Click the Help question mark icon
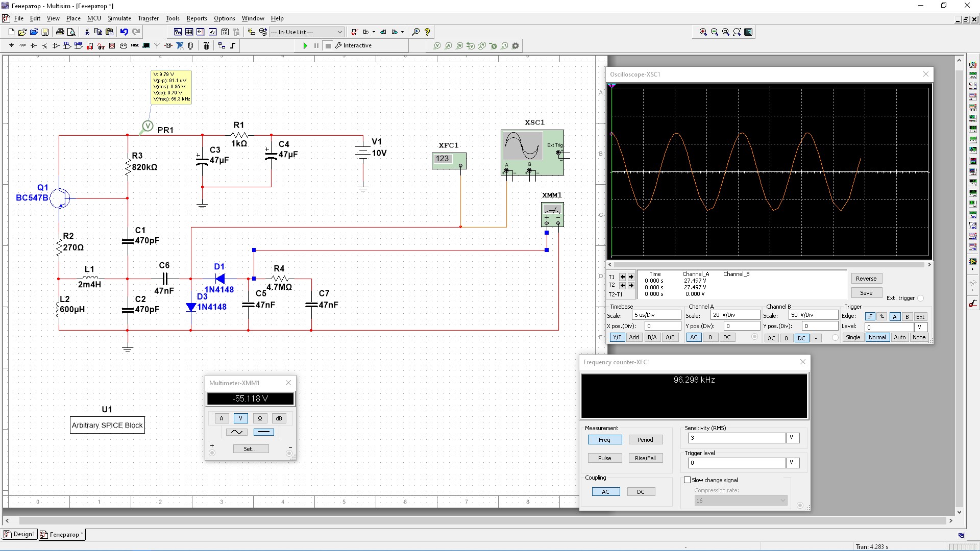 coord(428,32)
